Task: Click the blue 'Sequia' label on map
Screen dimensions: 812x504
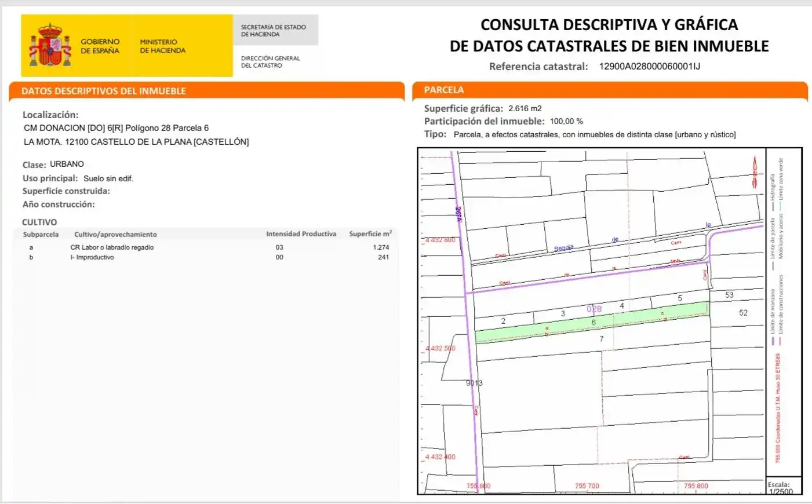Action: point(563,249)
